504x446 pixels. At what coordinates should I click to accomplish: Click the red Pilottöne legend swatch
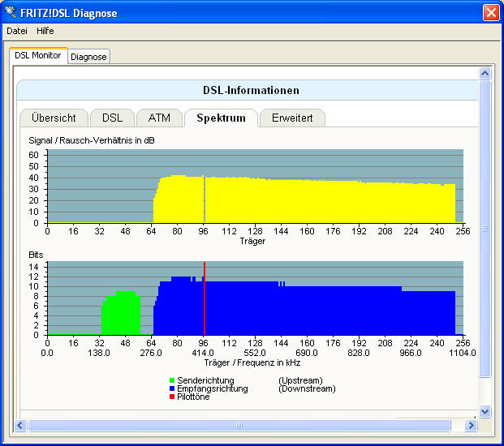172,397
